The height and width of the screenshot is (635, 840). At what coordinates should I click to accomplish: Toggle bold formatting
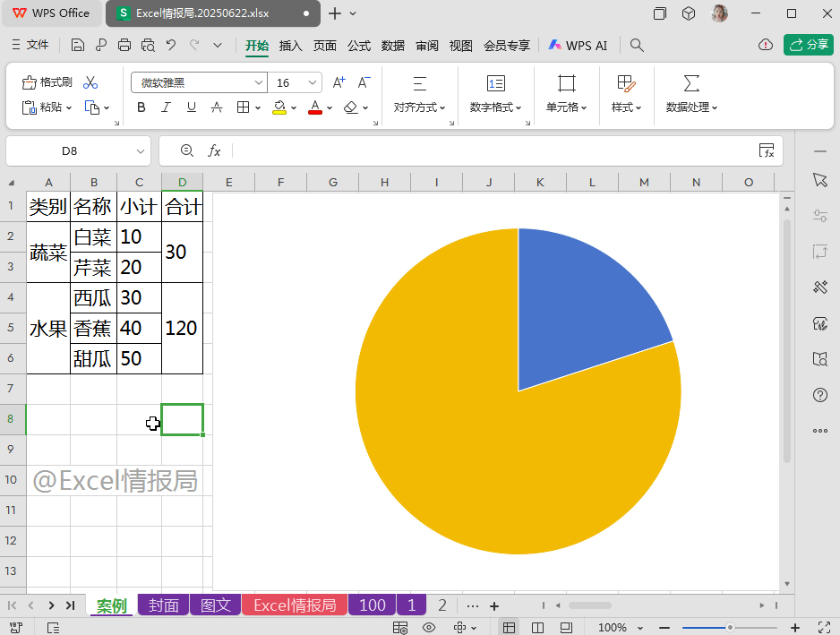(143, 106)
